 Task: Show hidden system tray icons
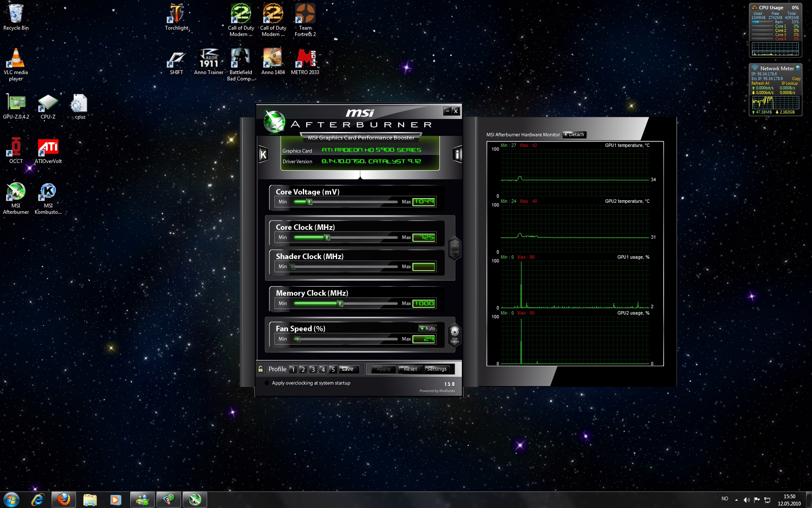tap(736, 500)
